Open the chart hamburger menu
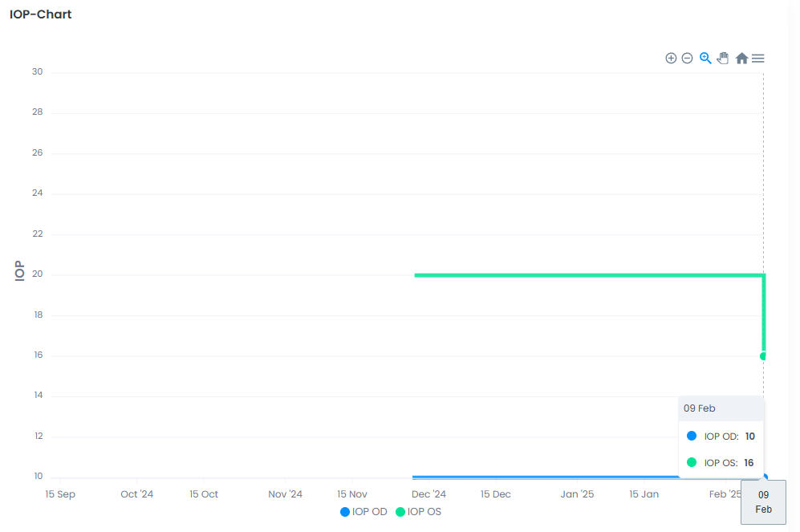This screenshot has height=532, width=800. click(x=757, y=58)
